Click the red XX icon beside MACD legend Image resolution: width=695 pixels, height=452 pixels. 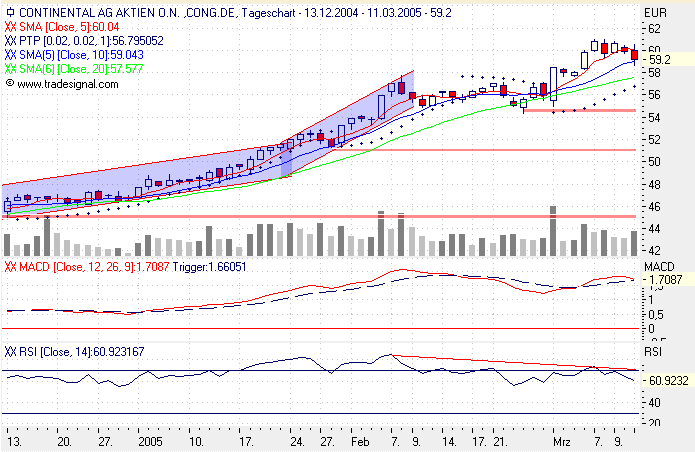[x=10, y=267]
